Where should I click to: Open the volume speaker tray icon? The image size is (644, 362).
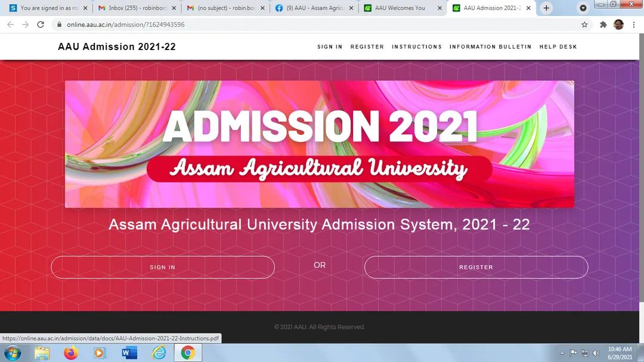pyautogui.click(x=596, y=353)
